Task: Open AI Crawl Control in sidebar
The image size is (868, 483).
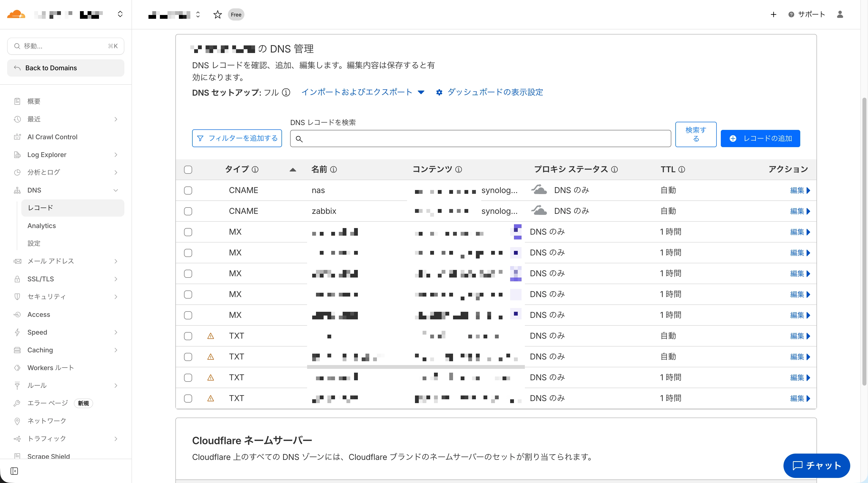Action: point(52,137)
